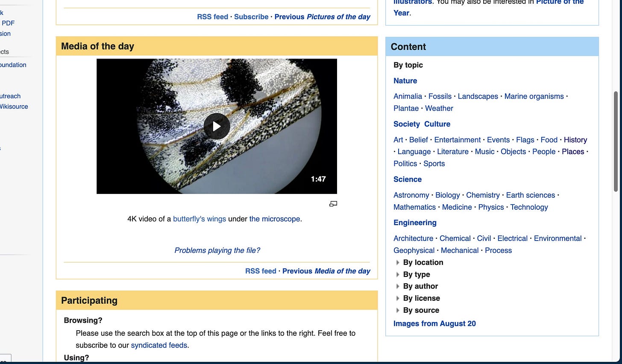
Task: Expand the By type section
Action: 412,274
